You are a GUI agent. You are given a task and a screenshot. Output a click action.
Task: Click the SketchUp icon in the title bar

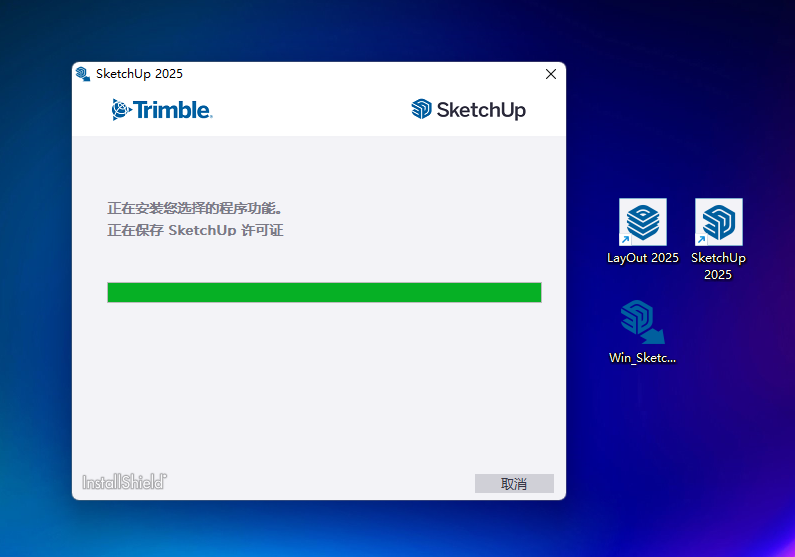click(x=82, y=74)
